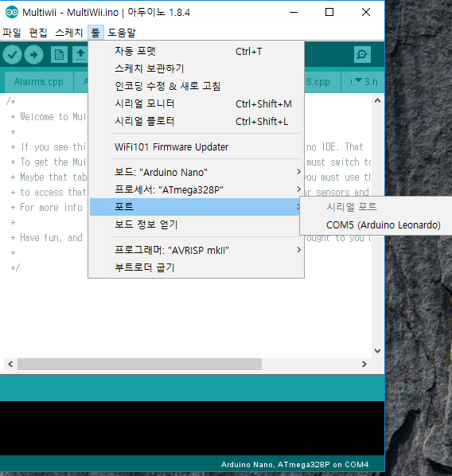The image size is (452, 476).
Task: Select 인코딩 수정 & 새로 고침
Action: [x=196, y=86]
